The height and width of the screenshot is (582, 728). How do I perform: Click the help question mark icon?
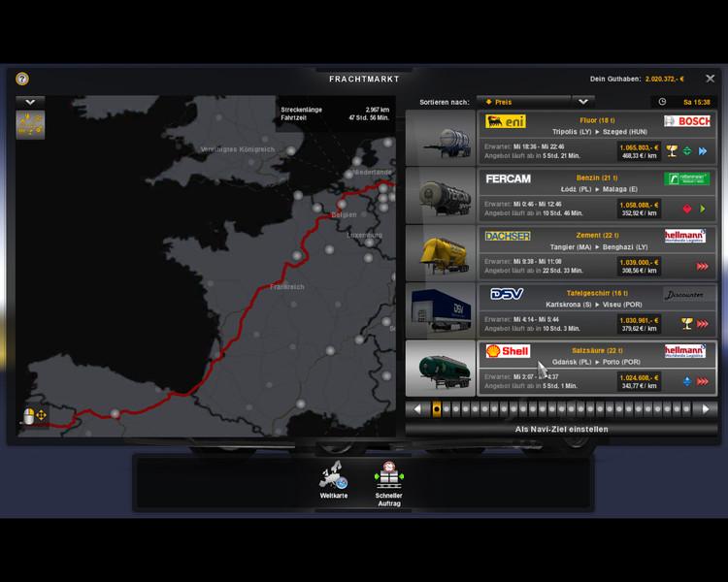pyautogui.click(x=22, y=79)
